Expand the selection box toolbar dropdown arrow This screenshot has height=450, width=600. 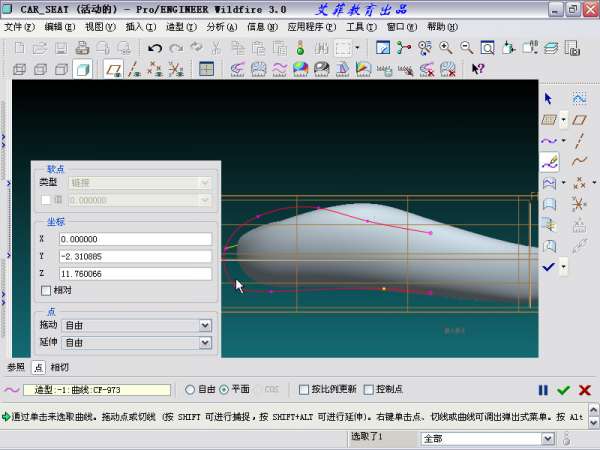pos(357,48)
